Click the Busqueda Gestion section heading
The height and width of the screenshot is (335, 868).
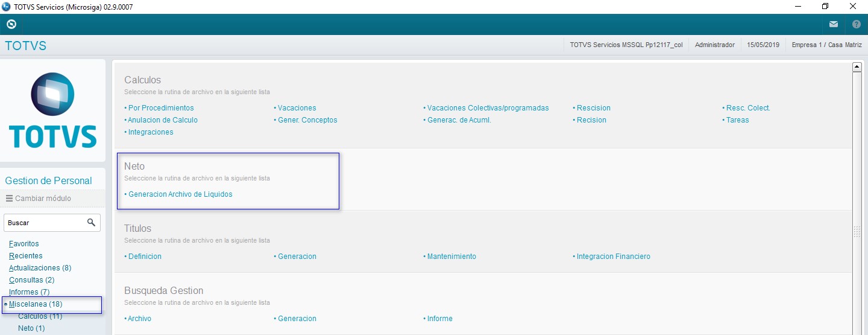[164, 290]
